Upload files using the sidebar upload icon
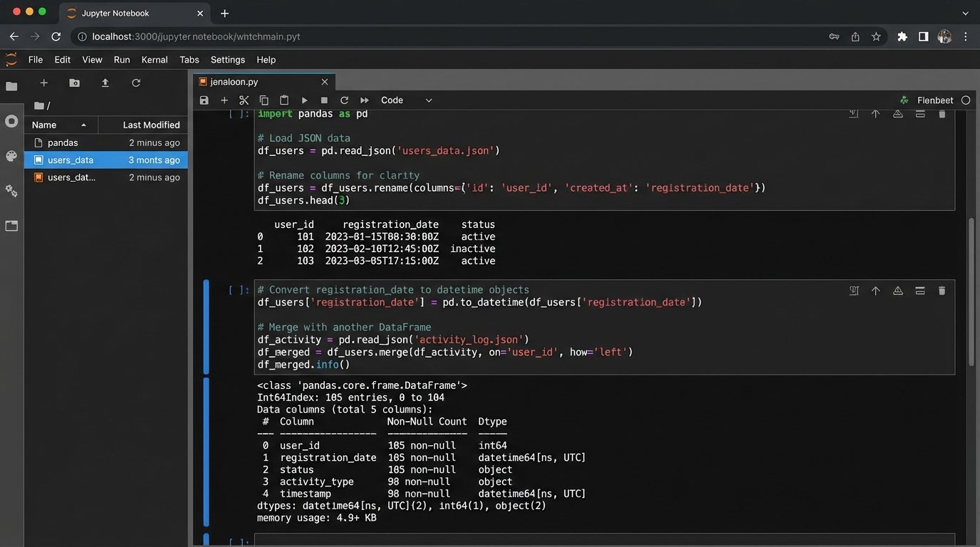Image resolution: width=980 pixels, height=547 pixels. 105,83
